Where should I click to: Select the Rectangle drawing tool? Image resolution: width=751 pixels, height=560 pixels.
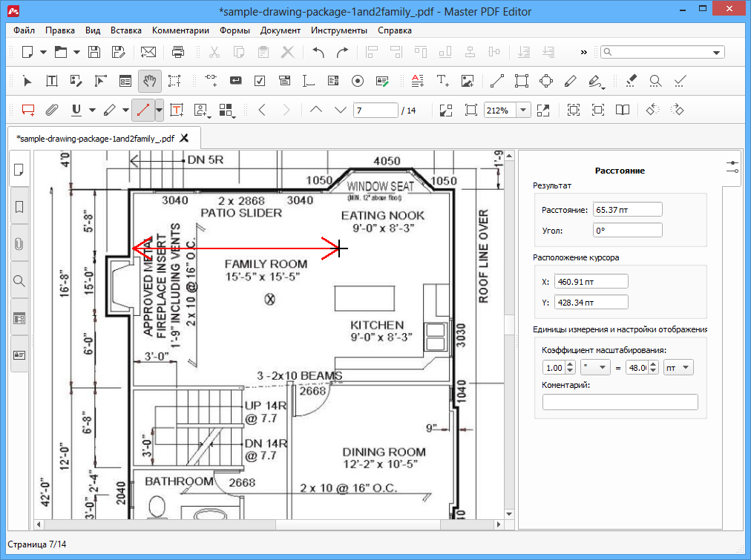522,81
